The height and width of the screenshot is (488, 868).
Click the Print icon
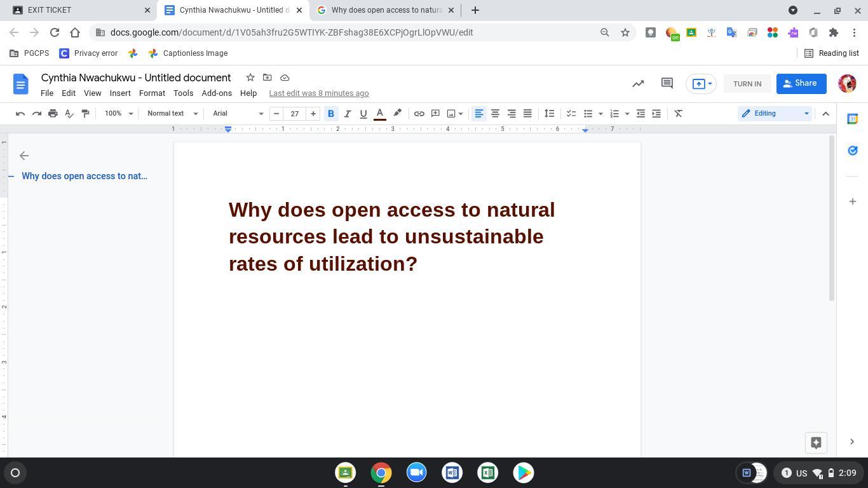click(x=53, y=114)
